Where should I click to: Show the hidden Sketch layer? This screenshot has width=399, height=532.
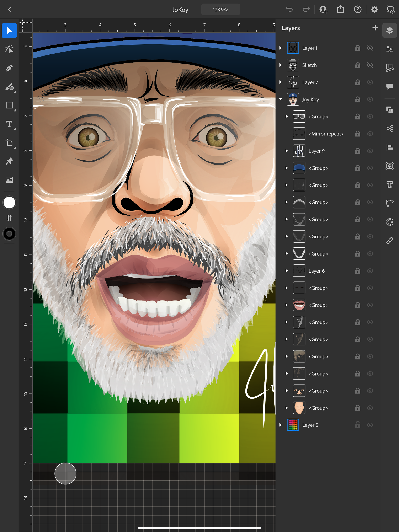click(x=370, y=65)
